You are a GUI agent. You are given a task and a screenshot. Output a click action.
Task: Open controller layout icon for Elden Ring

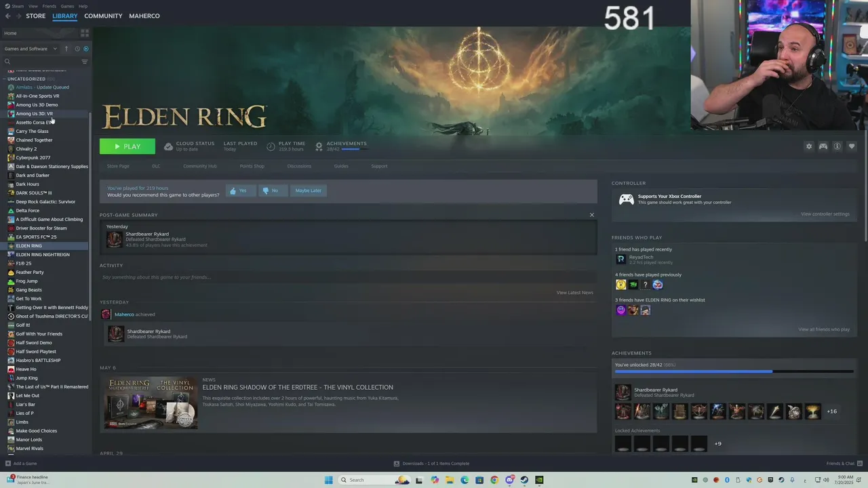pos(823,146)
